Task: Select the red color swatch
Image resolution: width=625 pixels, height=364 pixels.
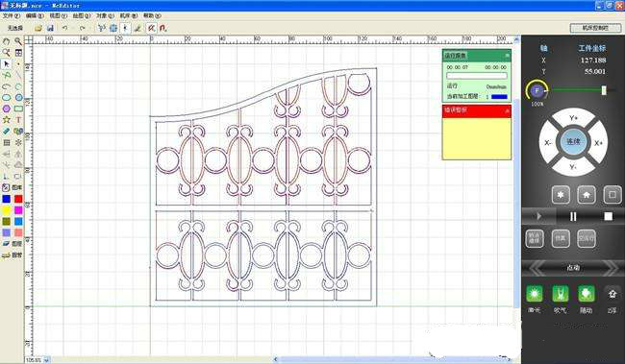Action: click(18, 199)
